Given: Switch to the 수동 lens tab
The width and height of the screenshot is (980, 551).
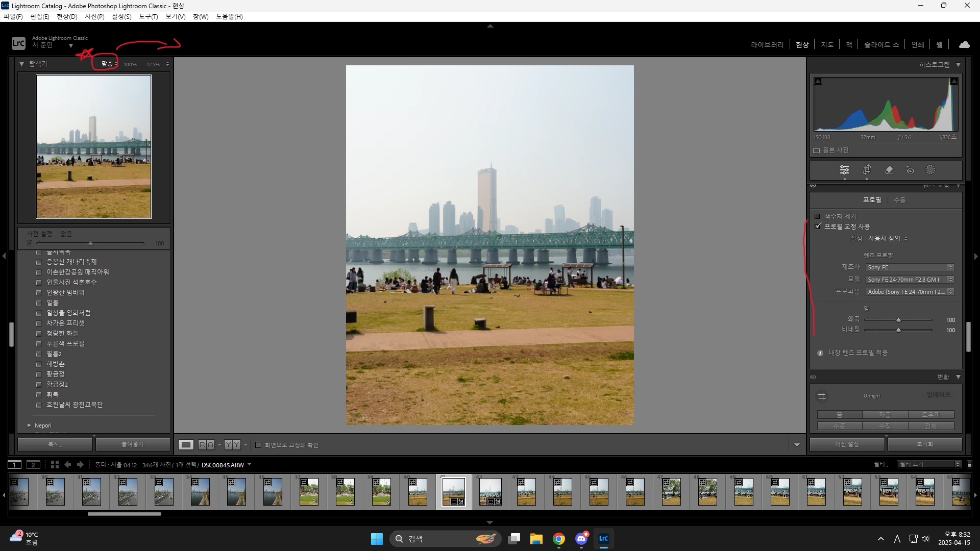Looking at the screenshot, I should click(x=899, y=200).
